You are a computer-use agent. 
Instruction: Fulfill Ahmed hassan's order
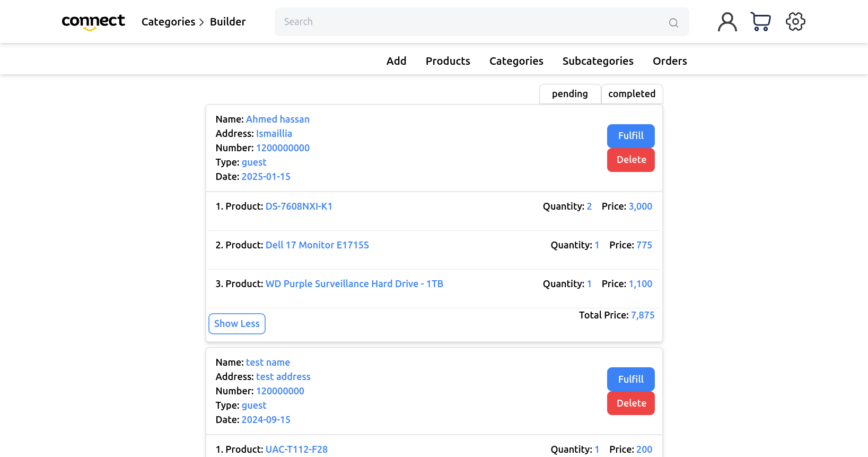(631, 136)
